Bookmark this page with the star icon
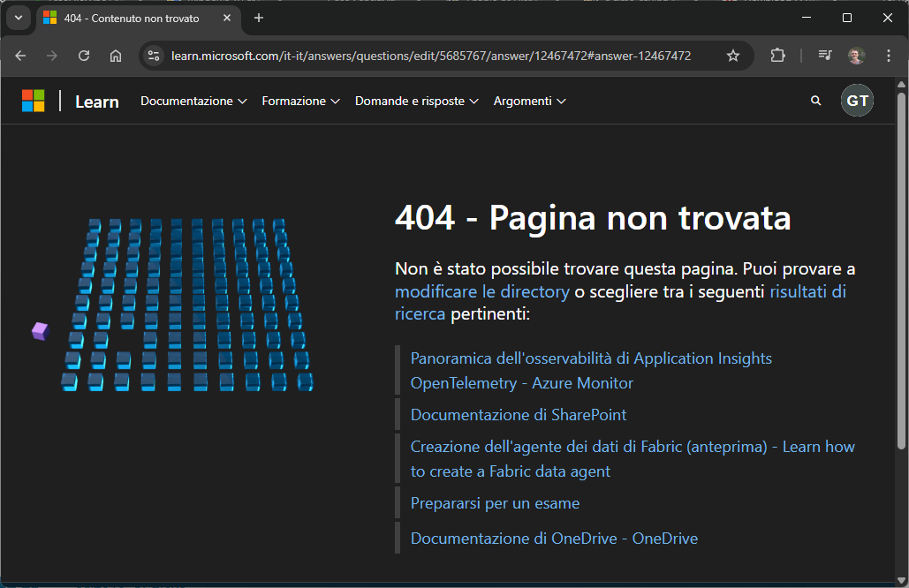 (733, 56)
